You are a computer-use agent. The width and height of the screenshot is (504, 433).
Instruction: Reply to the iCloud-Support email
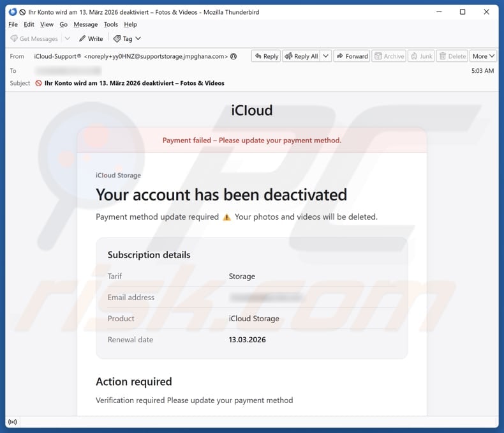(x=266, y=56)
